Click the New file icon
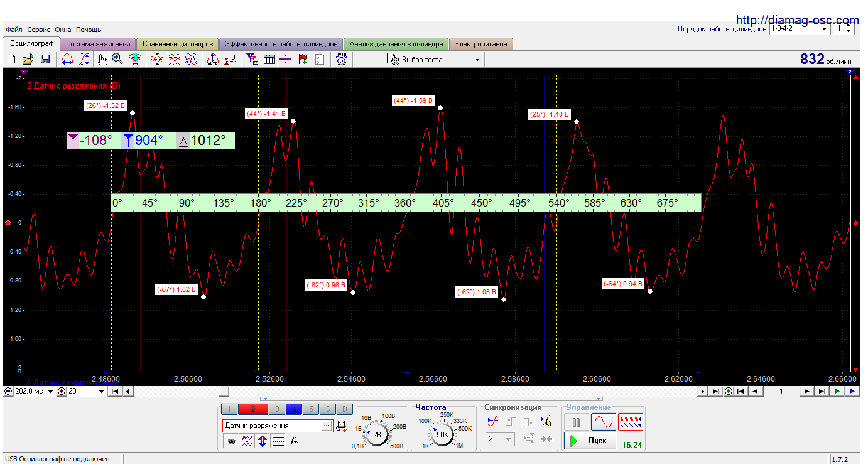 click(x=11, y=60)
